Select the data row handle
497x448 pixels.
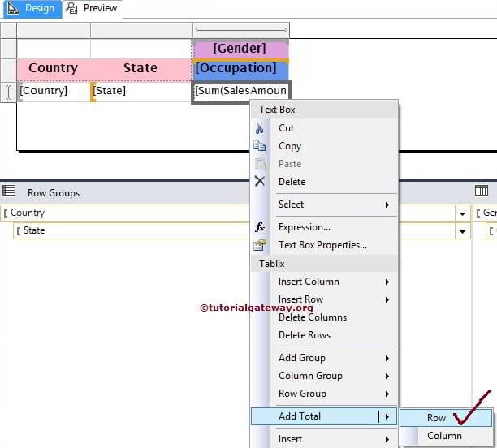pos(8,93)
